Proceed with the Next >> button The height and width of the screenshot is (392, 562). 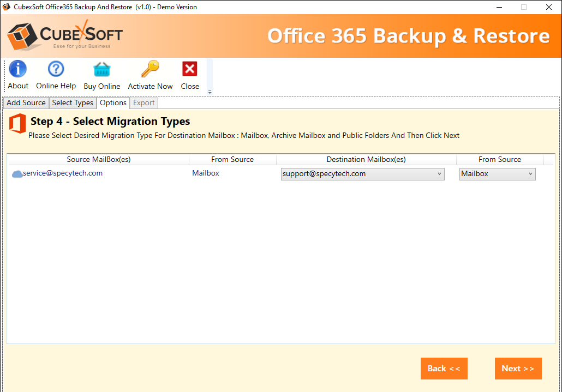518,369
